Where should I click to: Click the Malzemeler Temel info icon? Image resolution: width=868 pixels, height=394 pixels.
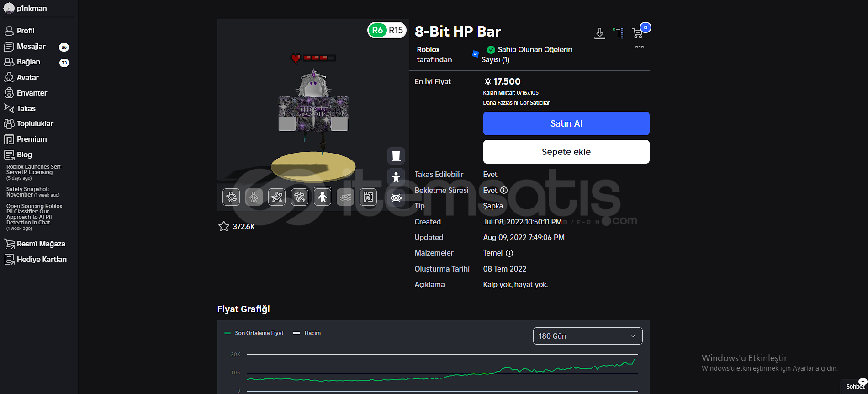(509, 253)
